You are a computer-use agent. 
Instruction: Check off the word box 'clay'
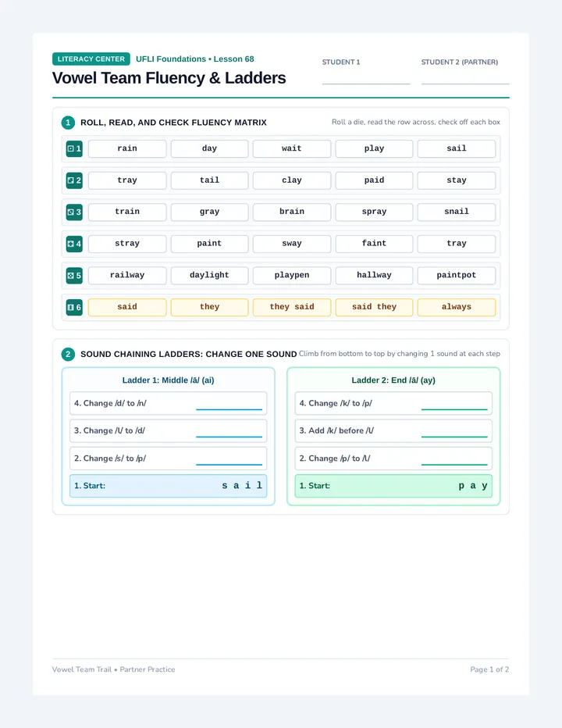(x=292, y=180)
